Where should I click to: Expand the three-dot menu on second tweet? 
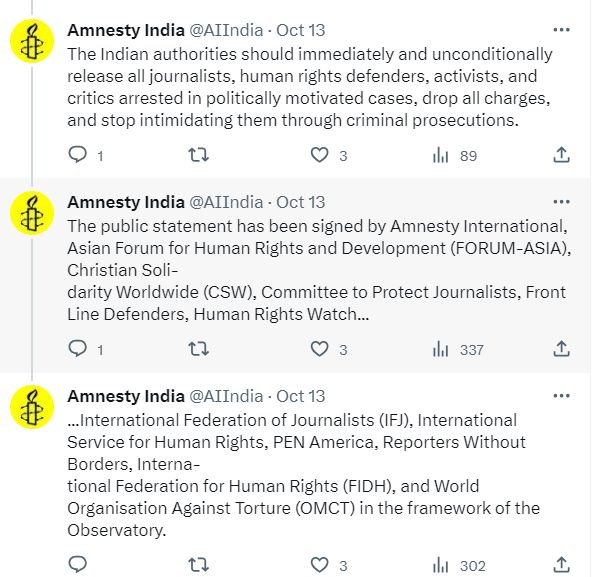561,202
